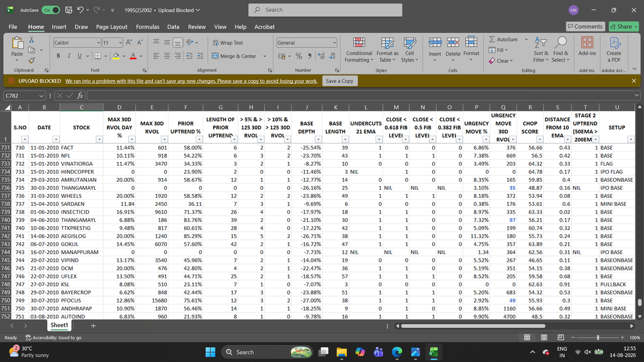Expand the STOCK column filter dropdown
The height and width of the screenshot is (362, 644).
[x=99, y=140]
